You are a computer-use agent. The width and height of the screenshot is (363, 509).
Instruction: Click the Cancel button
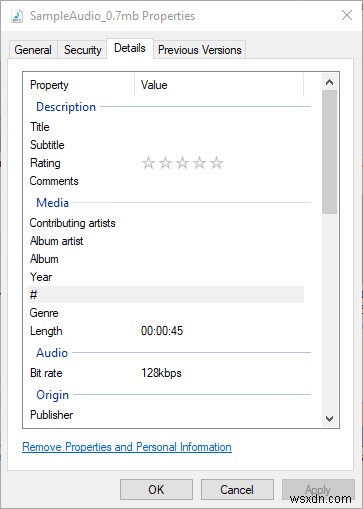237,490
